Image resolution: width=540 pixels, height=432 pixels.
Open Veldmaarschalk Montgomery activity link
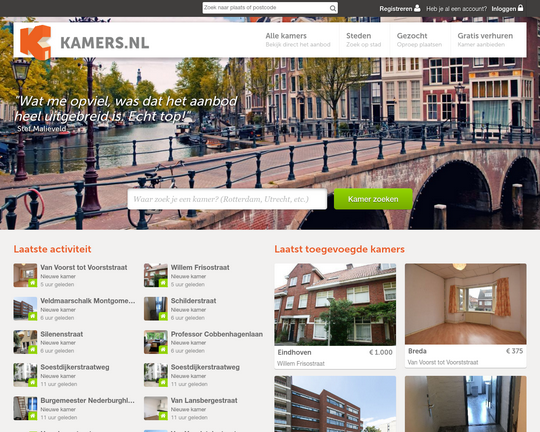(87, 301)
